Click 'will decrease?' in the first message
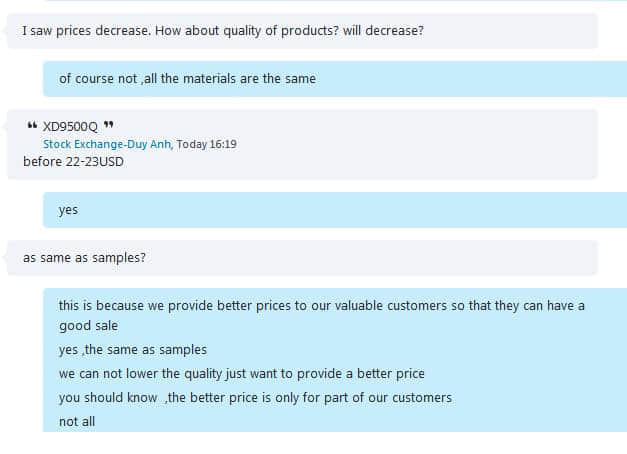627x454 pixels. coord(383,30)
